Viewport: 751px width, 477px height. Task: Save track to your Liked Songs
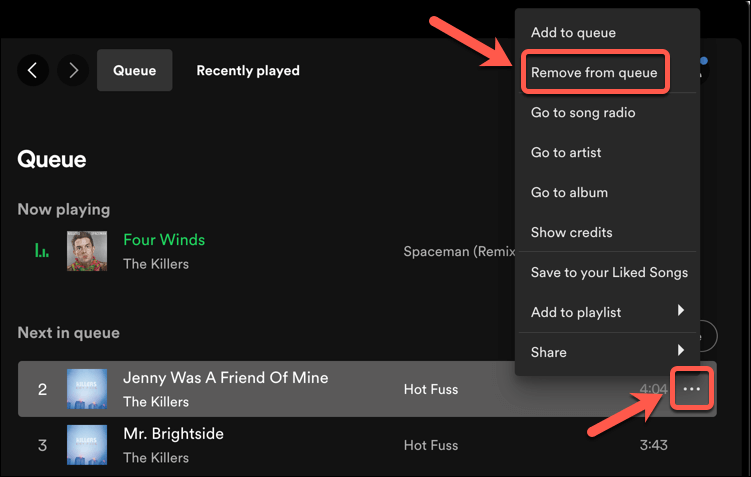coord(609,272)
